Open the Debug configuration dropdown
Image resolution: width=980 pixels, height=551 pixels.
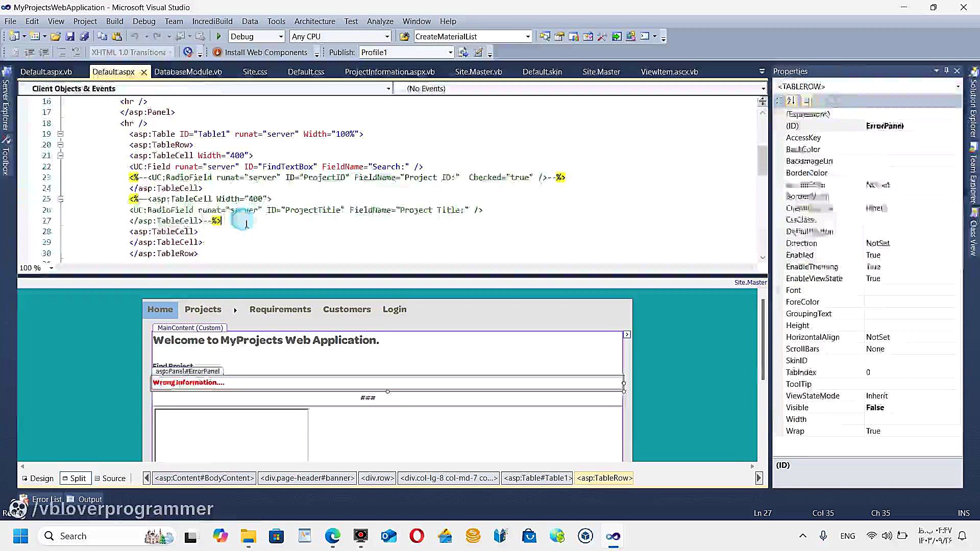coord(281,36)
